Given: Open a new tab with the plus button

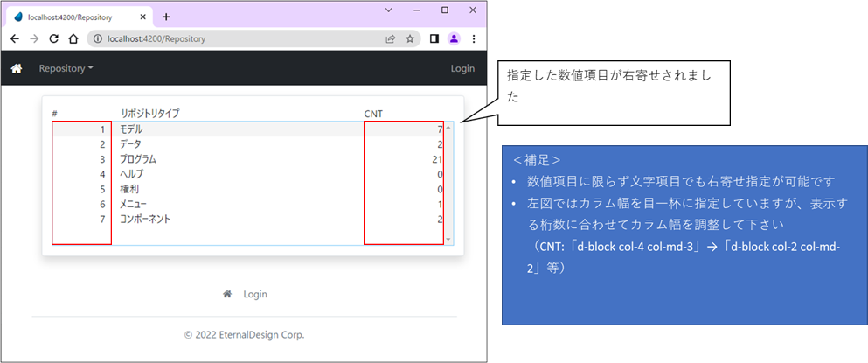Looking at the screenshot, I should (166, 17).
